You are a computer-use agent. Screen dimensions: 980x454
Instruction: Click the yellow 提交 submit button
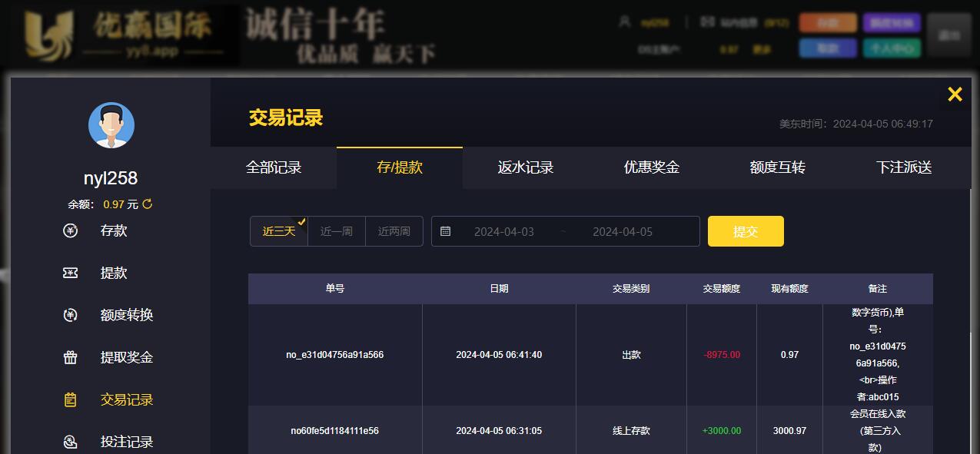pyautogui.click(x=746, y=231)
